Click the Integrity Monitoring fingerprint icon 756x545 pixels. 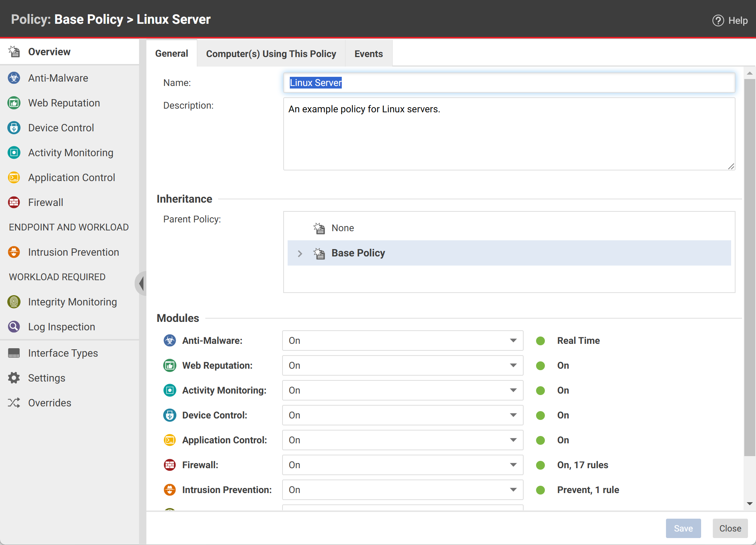pyautogui.click(x=14, y=302)
